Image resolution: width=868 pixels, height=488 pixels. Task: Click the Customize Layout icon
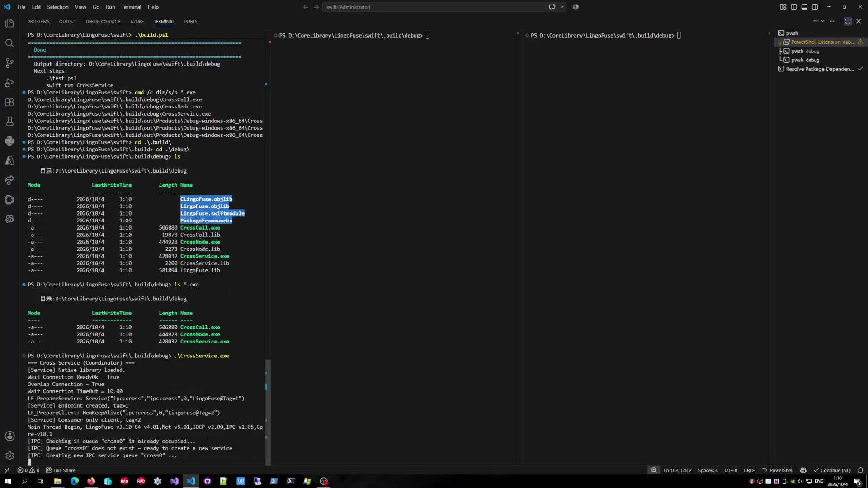(783, 7)
